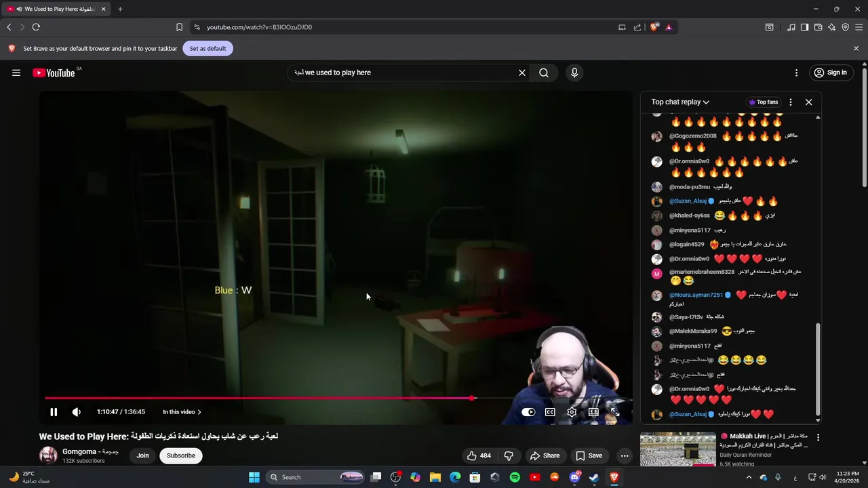The height and width of the screenshot is (488, 868).
Task: Dismiss the default browser infobar
Action: coord(856,49)
